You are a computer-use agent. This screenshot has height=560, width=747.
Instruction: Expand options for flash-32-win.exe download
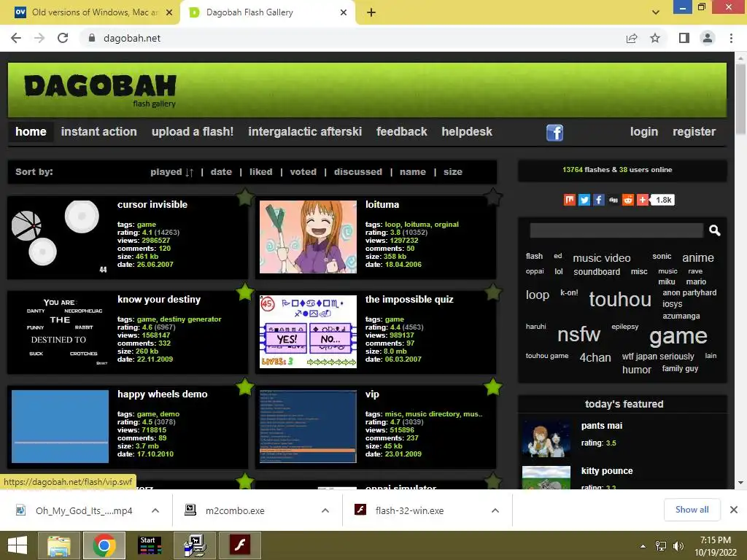[495, 510]
